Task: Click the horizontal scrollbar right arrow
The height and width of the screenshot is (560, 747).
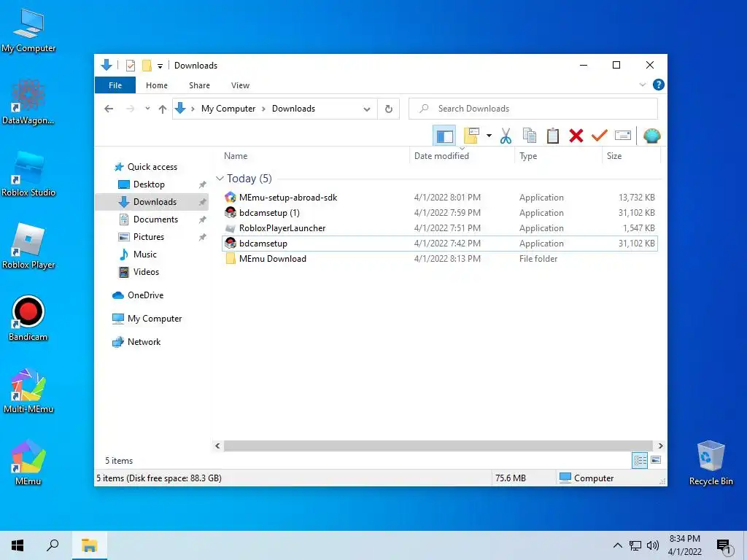Action: [660, 446]
